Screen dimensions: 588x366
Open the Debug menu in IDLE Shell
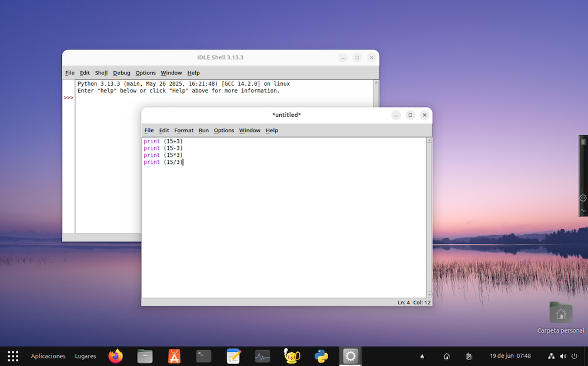click(122, 73)
